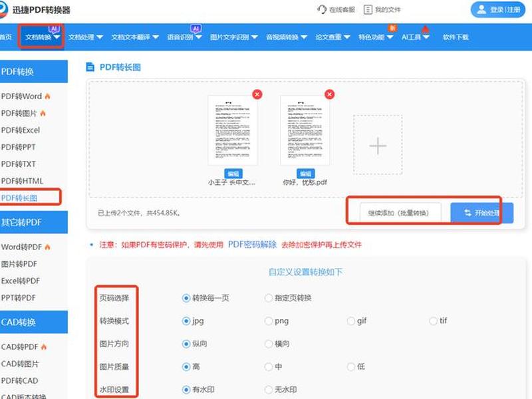Set image quality to 低

tap(351, 367)
